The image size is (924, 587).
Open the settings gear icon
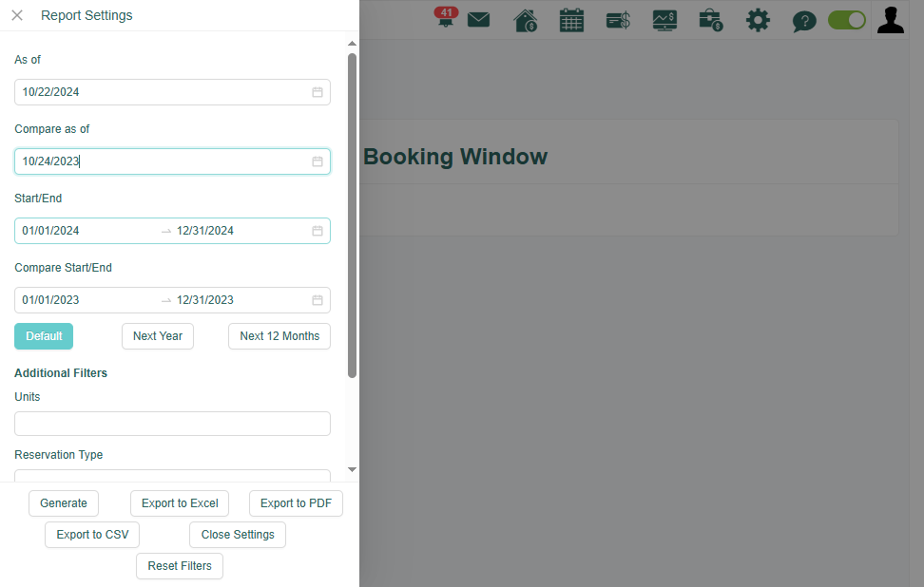758,21
